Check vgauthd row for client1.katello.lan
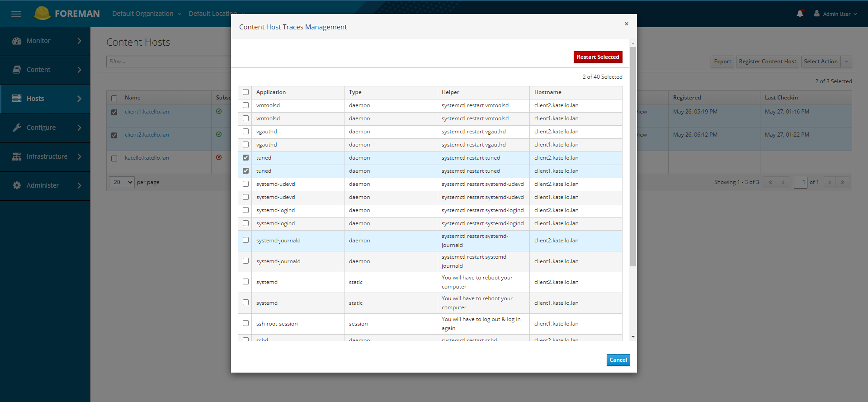This screenshot has width=868, height=402. (x=245, y=145)
